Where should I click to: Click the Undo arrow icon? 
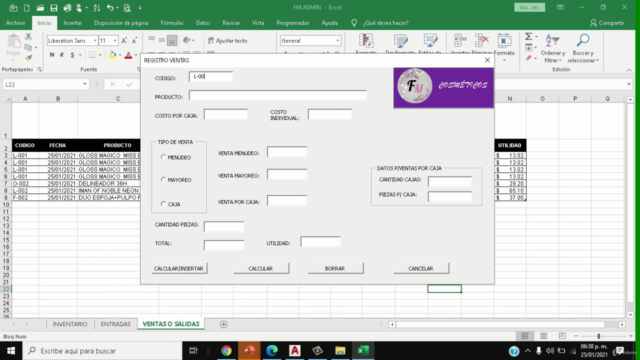(x=110, y=8)
